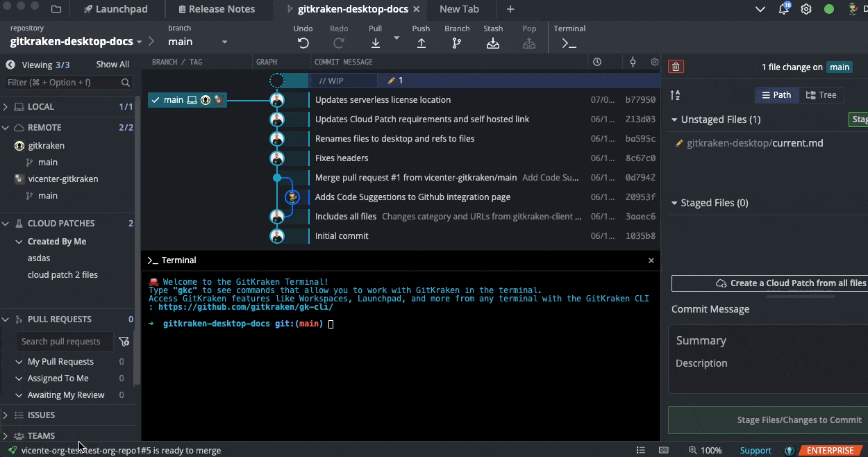Click the Pop stash icon
Viewport: 868px width, 457px height.
[x=529, y=43]
